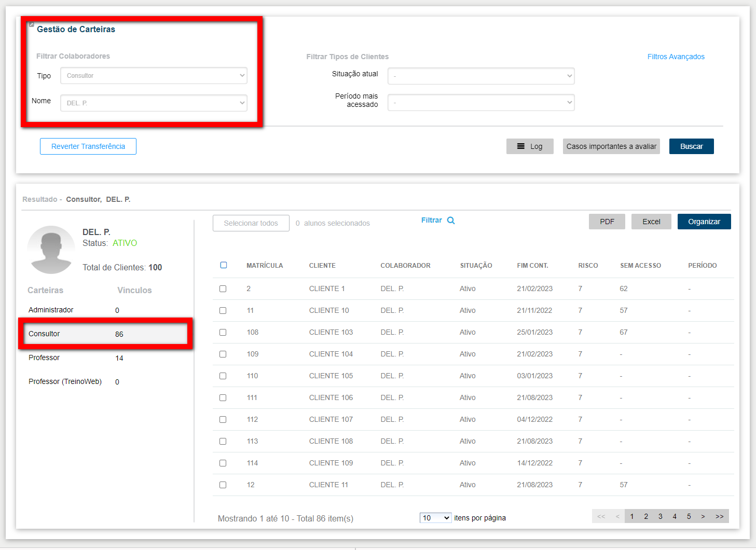This screenshot has width=756, height=550.
Task: Click the Filtrar magnifying glass icon
Action: pos(451,221)
